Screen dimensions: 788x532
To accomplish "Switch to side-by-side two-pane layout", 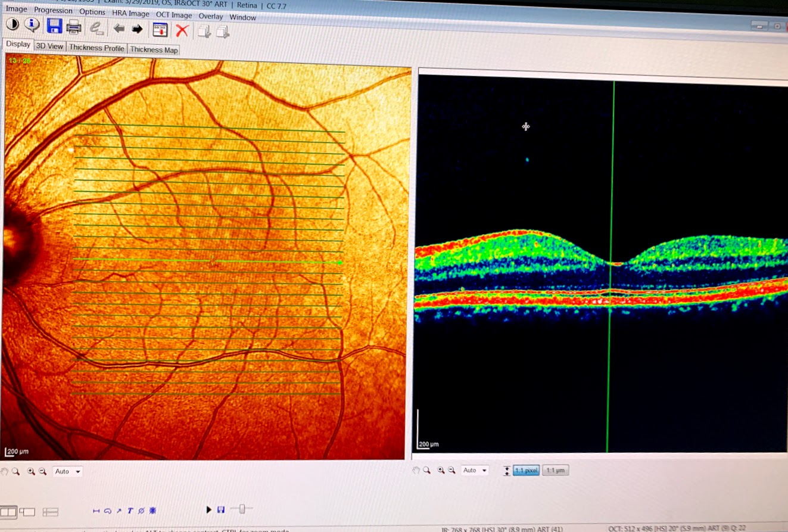I will [x=8, y=512].
